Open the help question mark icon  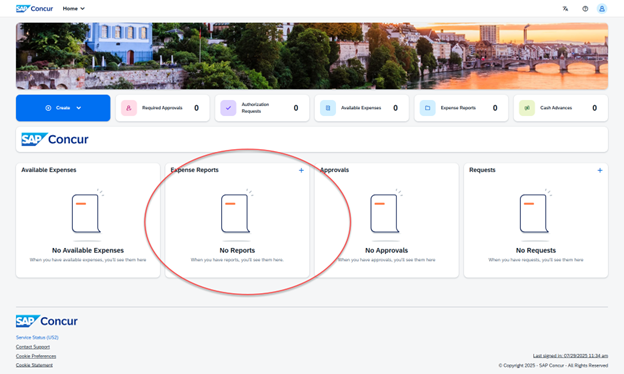(x=585, y=8)
